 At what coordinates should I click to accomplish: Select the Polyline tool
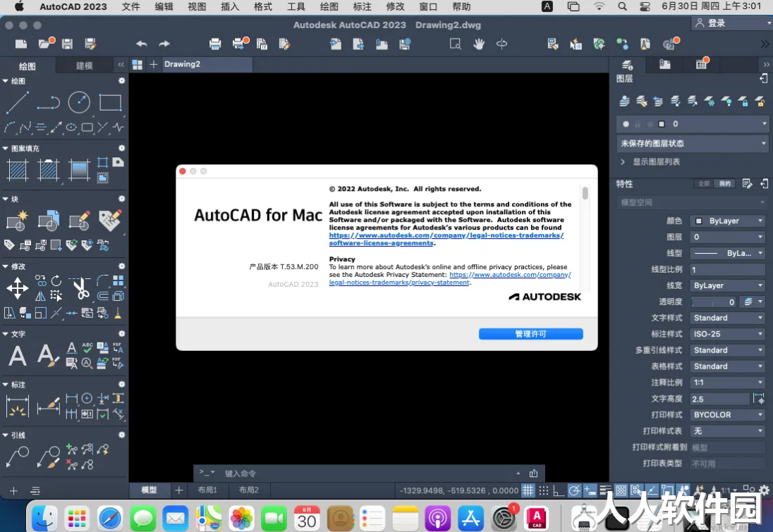pos(48,102)
